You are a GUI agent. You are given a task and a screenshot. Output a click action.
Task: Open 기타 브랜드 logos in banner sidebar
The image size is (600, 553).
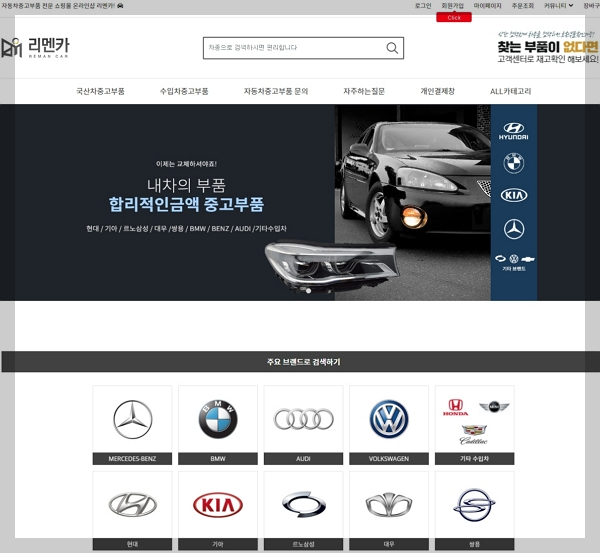click(x=514, y=263)
